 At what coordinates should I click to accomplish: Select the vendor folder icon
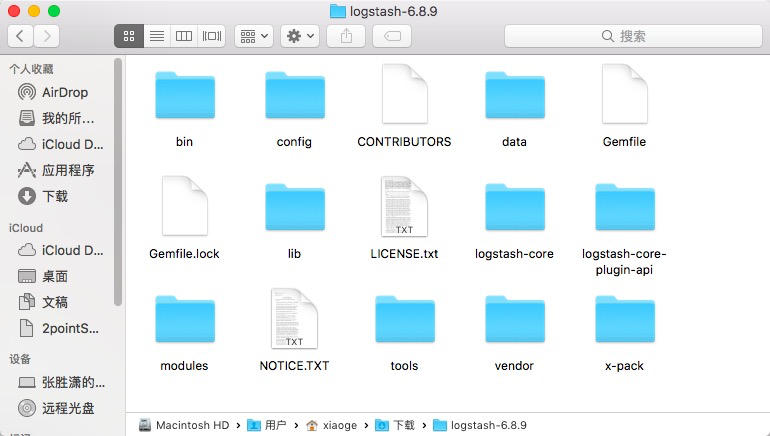(x=515, y=319)
